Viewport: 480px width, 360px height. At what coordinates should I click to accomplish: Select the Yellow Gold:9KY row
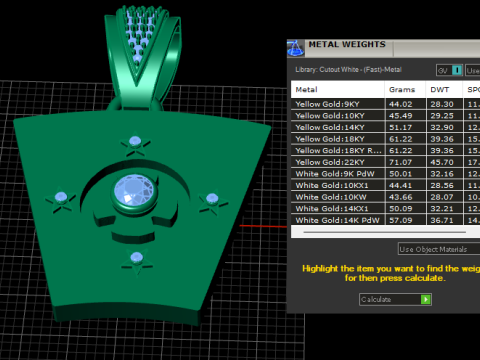click(385, 104)
